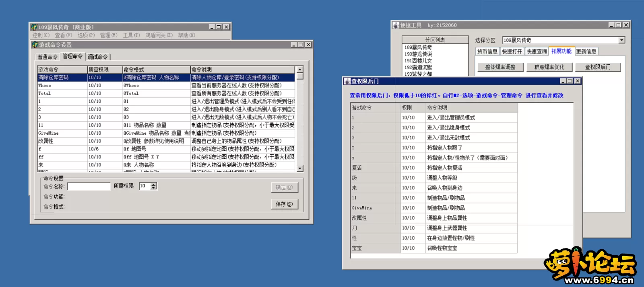Select the Whooo command row
The image size is (644, 287).
click(166, 86)
